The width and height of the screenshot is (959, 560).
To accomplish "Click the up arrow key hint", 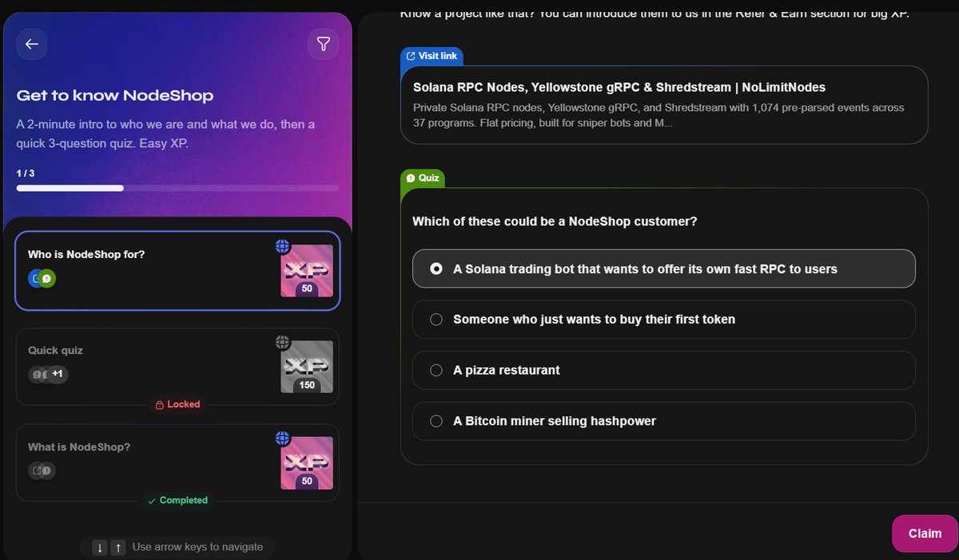I will point(118,547).
